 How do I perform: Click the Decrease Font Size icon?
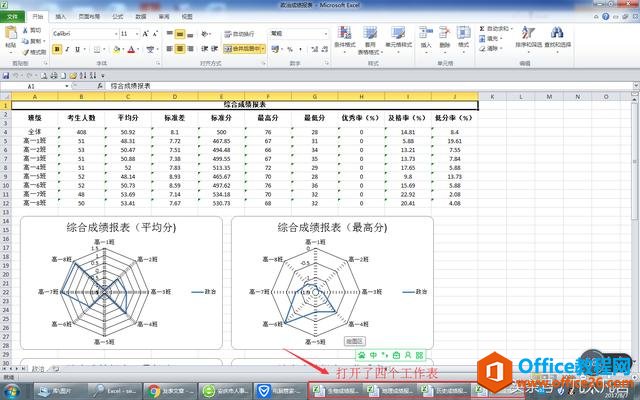pyautogui.click(x=155, y=34)
